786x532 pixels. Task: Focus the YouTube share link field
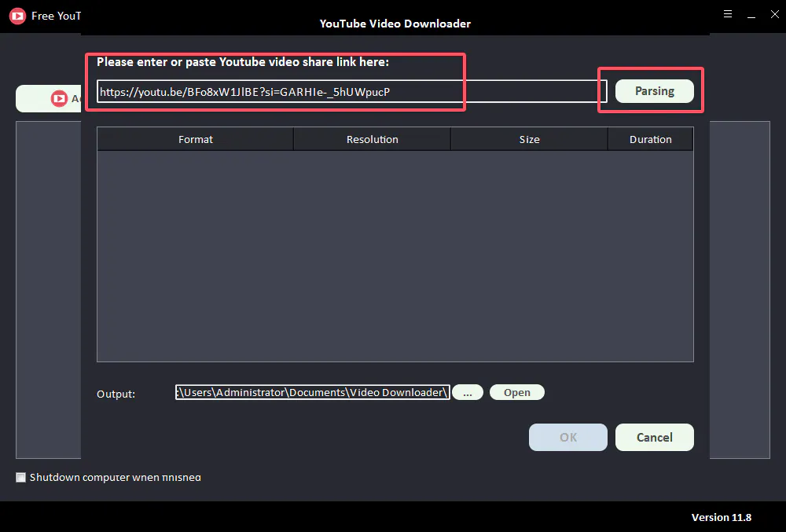click(351, 92)
